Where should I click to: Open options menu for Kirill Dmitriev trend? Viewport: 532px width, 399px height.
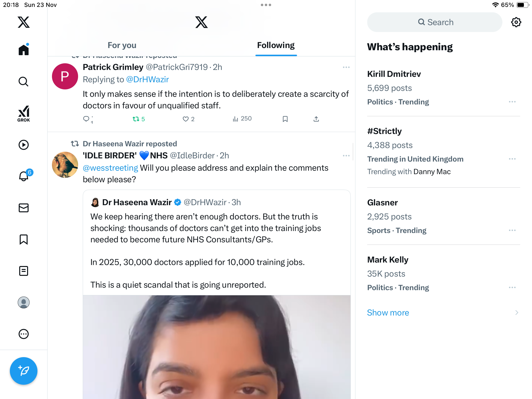click(x=512, y=102)
